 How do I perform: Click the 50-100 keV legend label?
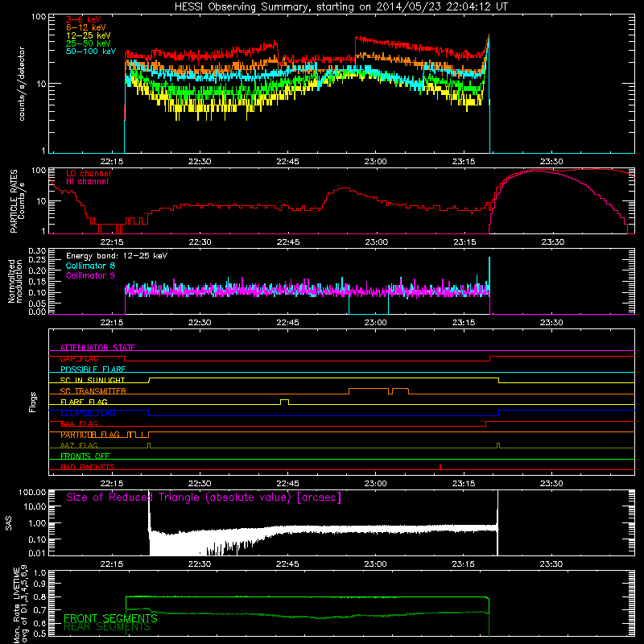(x=91, y=52)
